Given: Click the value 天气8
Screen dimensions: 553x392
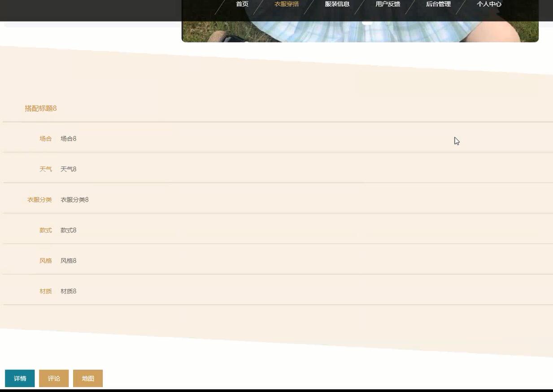Looking at the screenshot, I should (x=69, y=169).
